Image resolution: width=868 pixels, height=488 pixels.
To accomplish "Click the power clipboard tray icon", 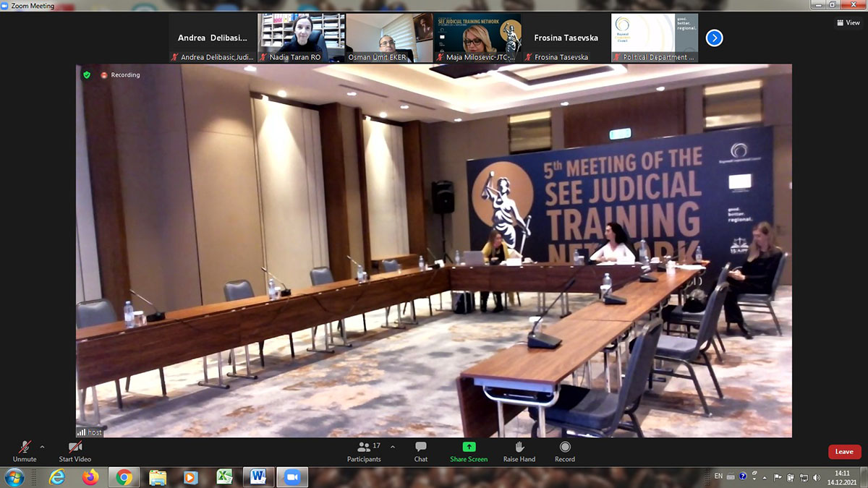I will click(x=791, y=477).
